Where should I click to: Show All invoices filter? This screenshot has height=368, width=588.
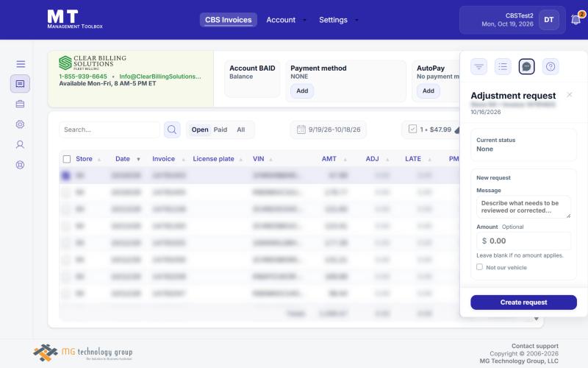click(241, 130)
